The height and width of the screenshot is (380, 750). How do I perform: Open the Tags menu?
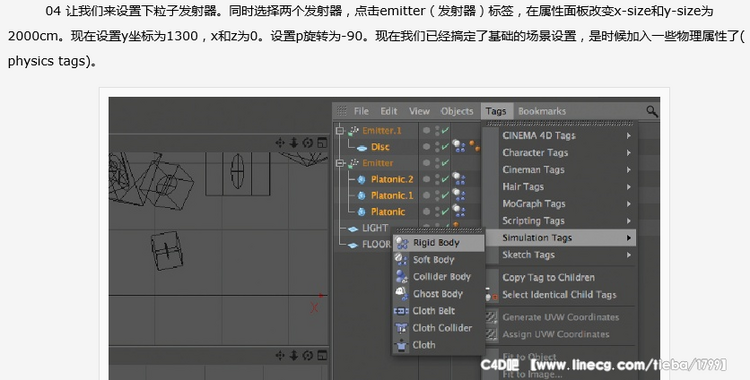(x=496, y=111)
